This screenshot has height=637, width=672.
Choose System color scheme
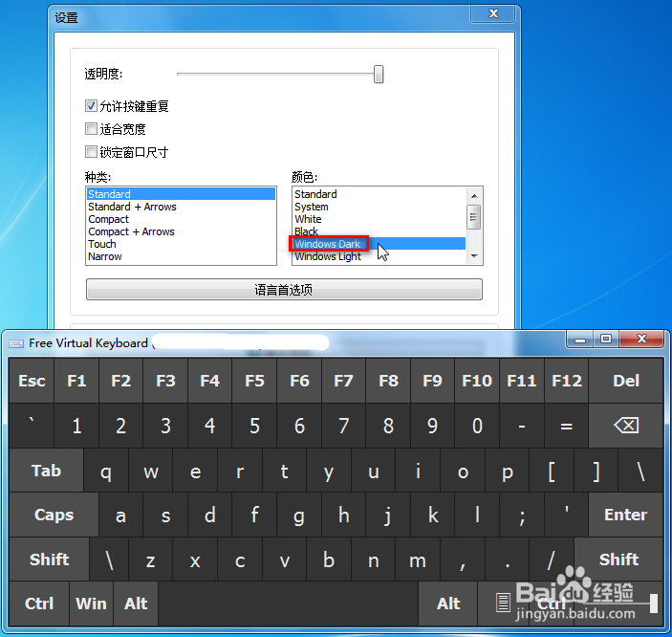379,207
